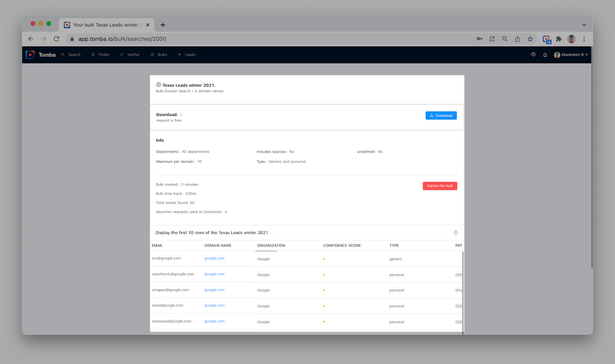Click the blue Download button
This screenshot has width=615, height=364.
pyautogui.click(x=441, y=115)
